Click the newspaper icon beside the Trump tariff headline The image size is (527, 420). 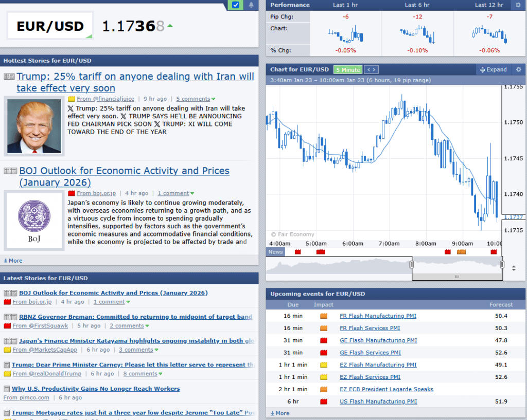9,76
